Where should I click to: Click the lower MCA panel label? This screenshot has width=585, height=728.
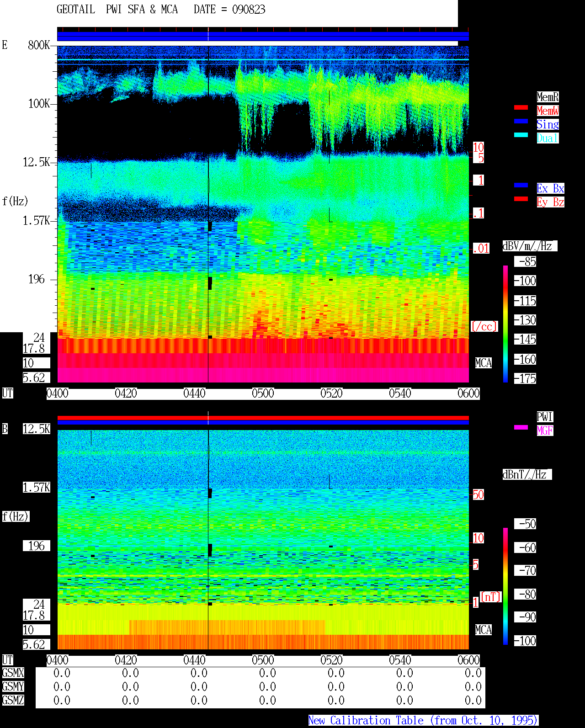[484, 630]
